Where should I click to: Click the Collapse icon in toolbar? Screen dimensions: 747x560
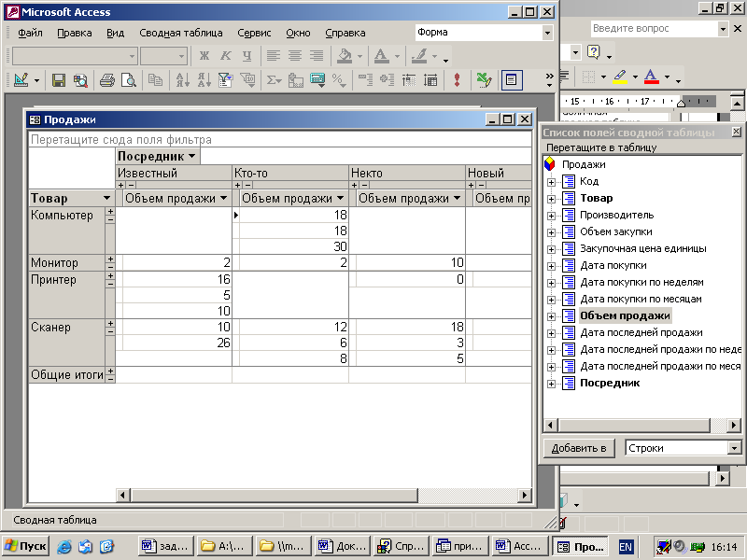click(365, 80)
